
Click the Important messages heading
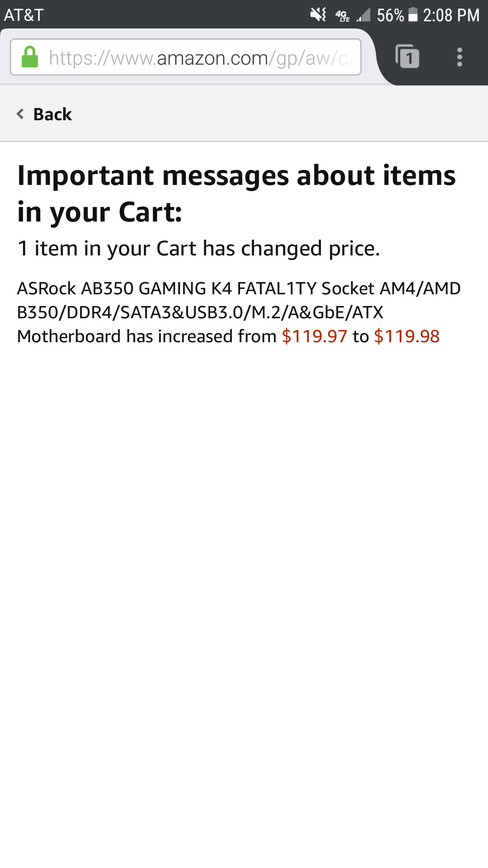coord(236,193)
